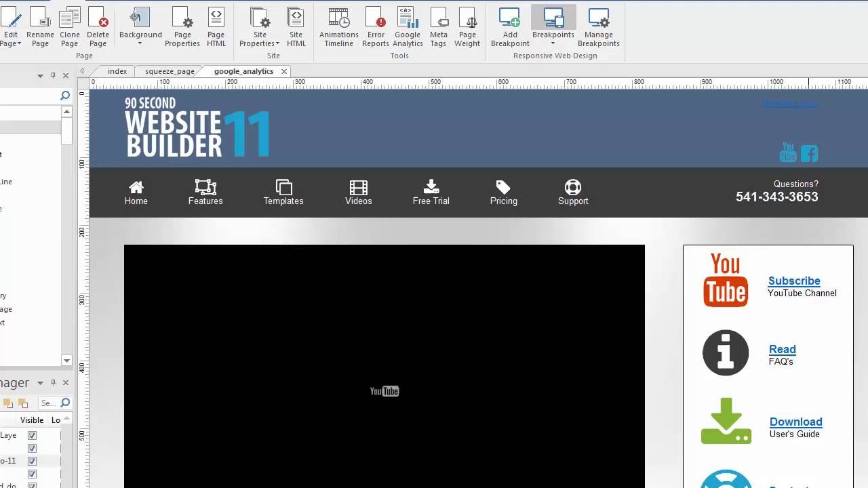
Task: Check Page Weight with the scale icon
Action: click(x=467, y=27)
